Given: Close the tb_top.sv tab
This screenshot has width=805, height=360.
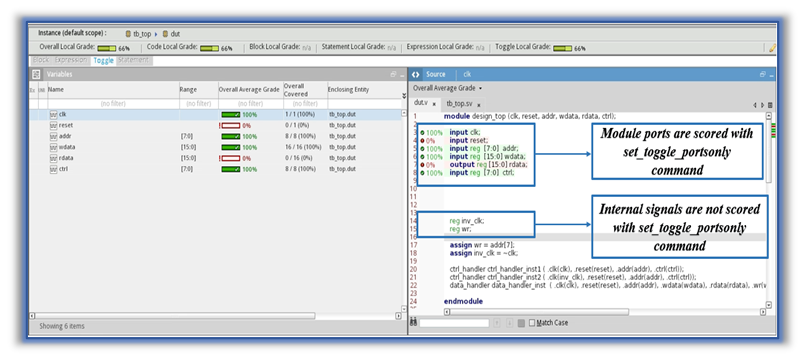Looking at the screenshot, I should tap(478, 105).
